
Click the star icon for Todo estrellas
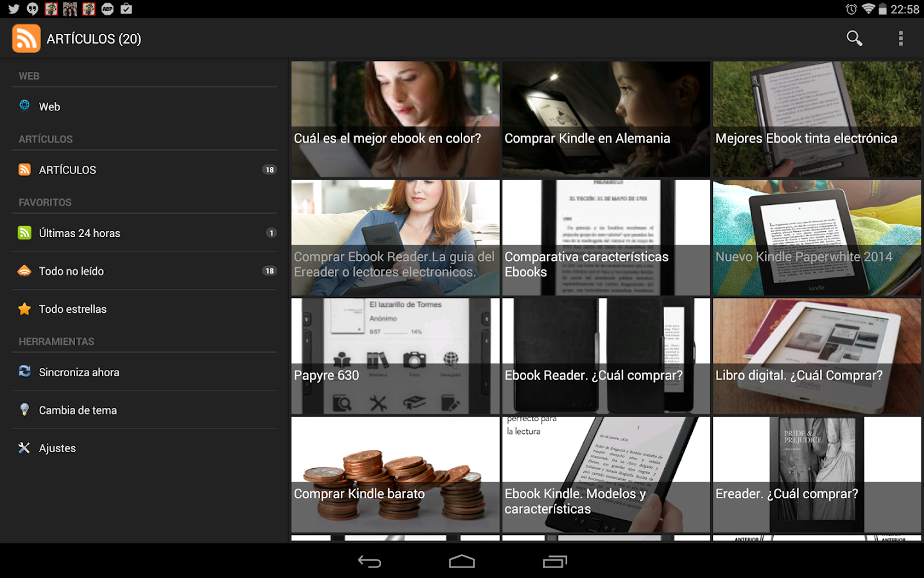pyautogui.click(x=24, y=309)
